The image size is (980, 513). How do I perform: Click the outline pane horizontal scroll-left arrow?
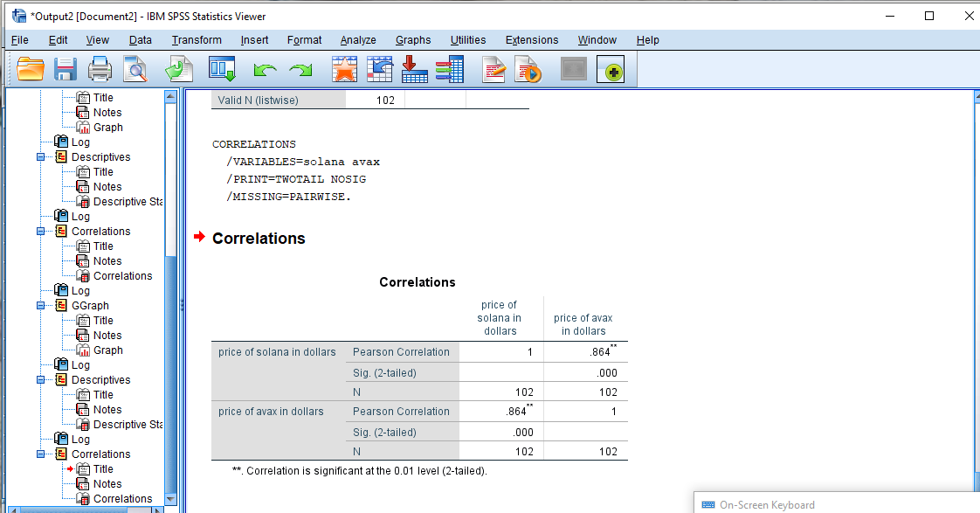(12, 510)
